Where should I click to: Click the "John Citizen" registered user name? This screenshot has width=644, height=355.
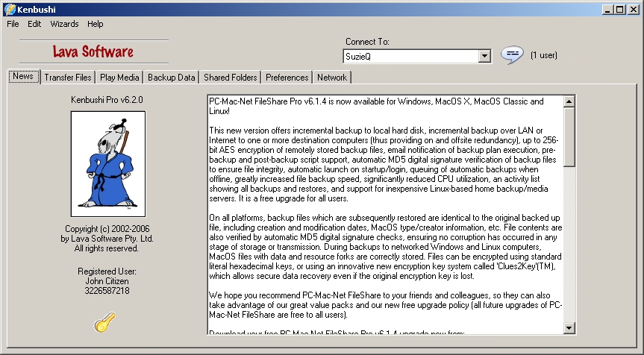coord(107,281)
